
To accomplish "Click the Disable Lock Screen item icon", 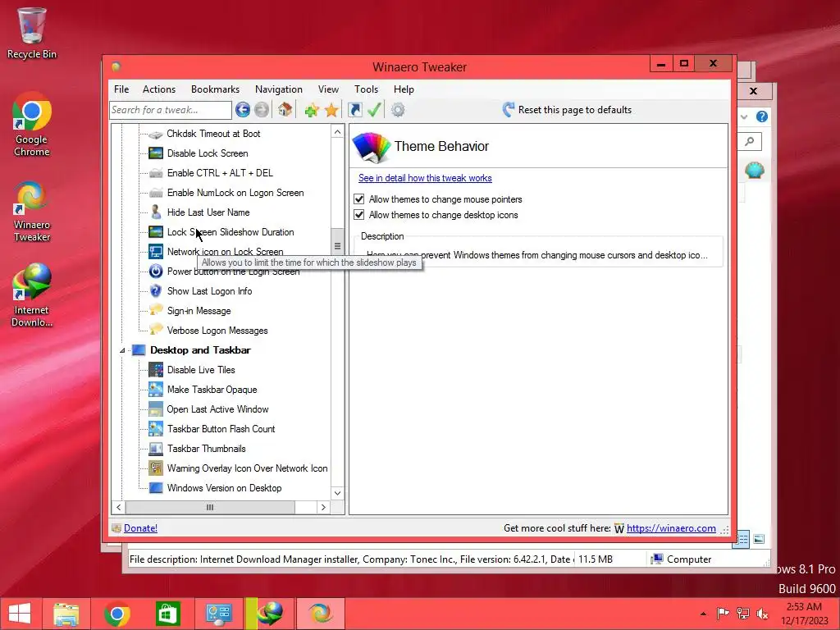I will click(x=156, y=153).
